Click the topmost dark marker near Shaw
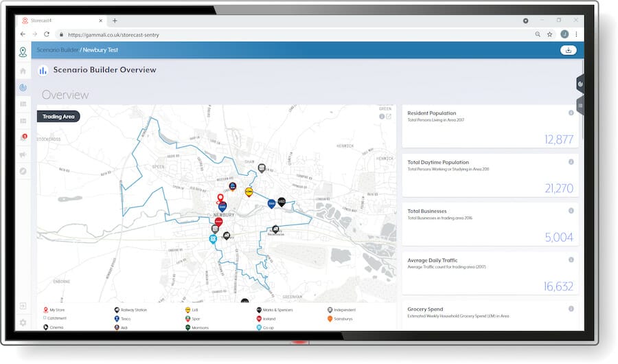Image resolution: width=618 pixels, height=364 pixels. 262,168
